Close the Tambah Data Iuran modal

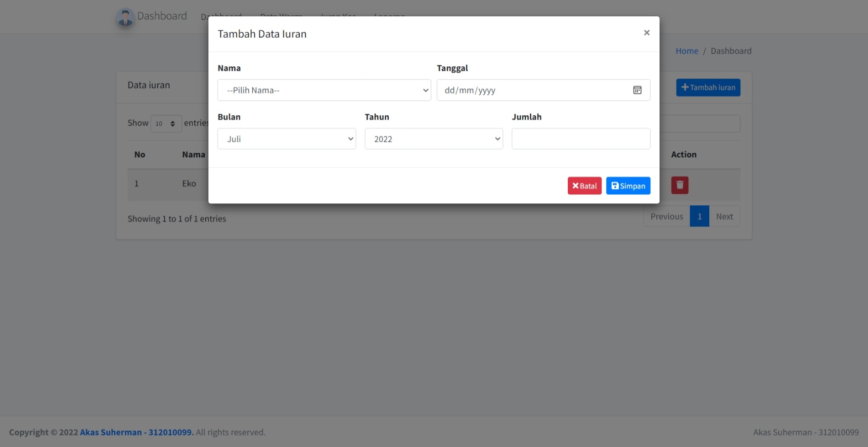pos(646,33)
